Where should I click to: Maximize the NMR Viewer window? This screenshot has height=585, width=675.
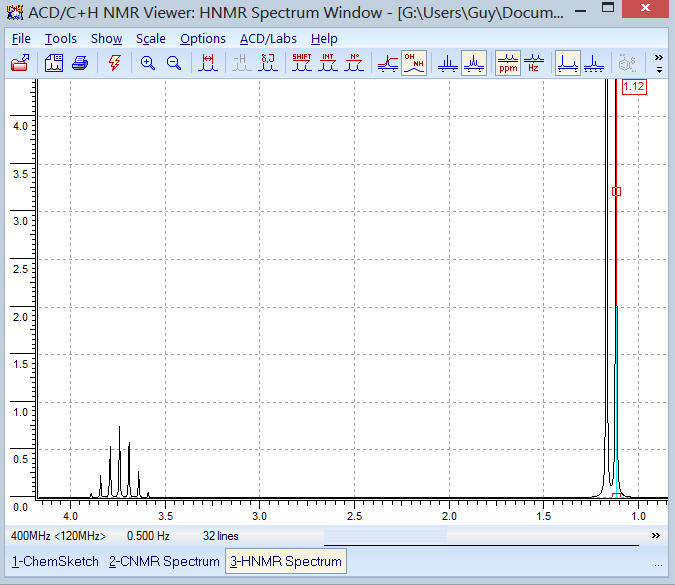[x=608, y=8]
